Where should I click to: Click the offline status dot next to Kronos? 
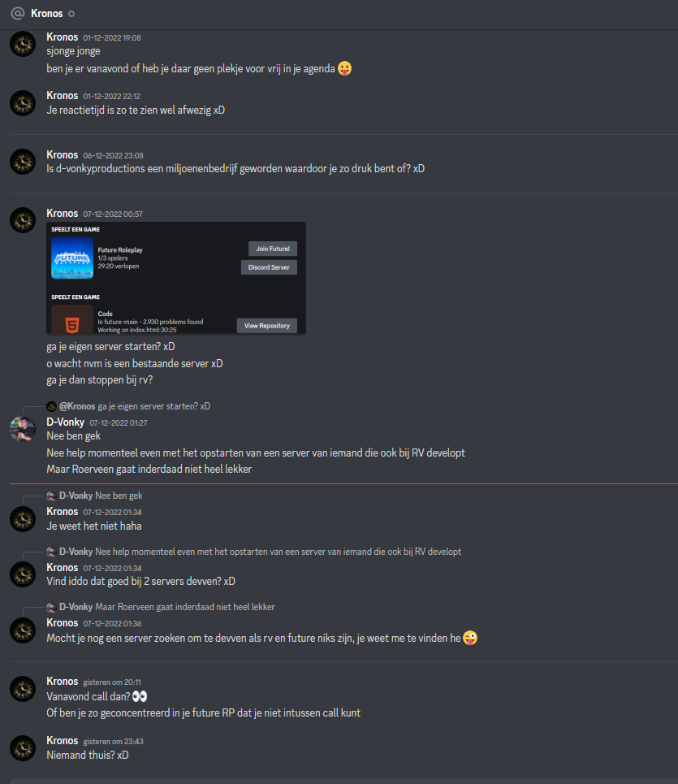[71, 14]
